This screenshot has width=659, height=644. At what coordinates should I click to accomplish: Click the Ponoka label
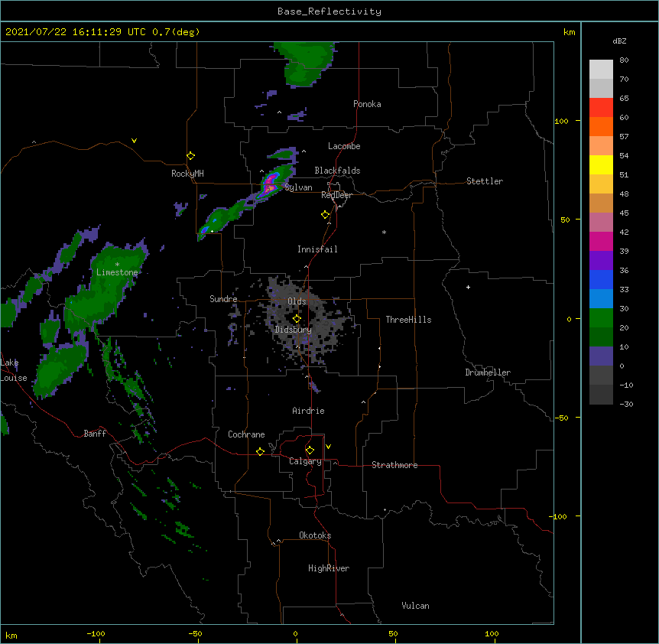(x=367, y=104)
